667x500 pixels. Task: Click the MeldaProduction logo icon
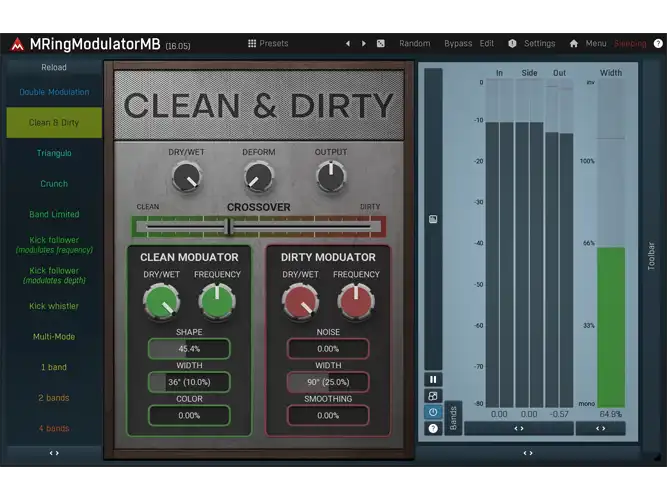coord(17,44)
